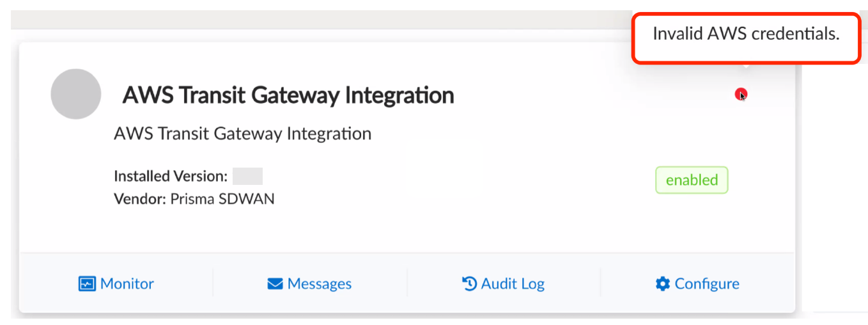Image resolution: width=868 pixels, height=325 pixels.
Task: Click the Audit Log history icon
Action: pos(469,283)
